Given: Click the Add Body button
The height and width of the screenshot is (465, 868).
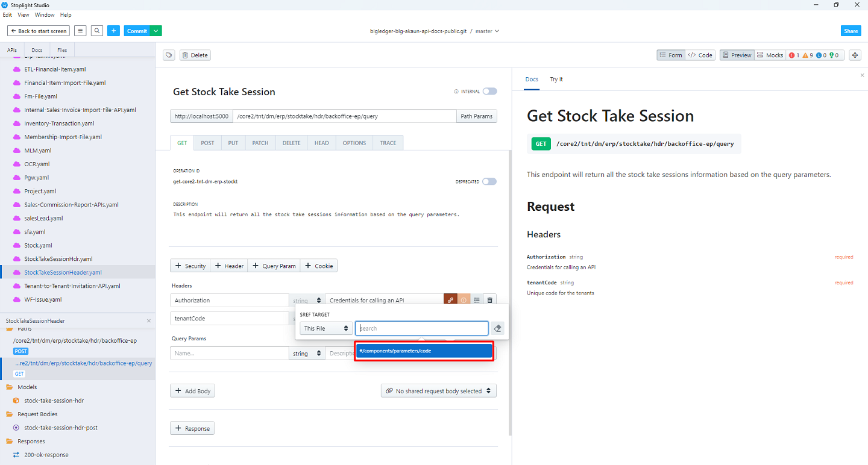Looking at the screenshot, I should tap(192, 391).
